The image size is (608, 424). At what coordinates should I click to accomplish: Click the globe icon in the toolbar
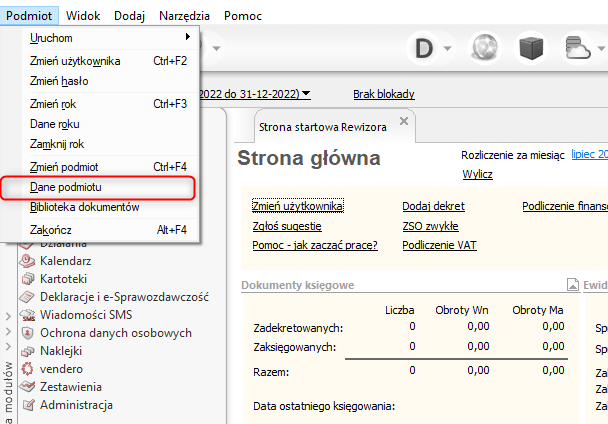pos(485,49)
